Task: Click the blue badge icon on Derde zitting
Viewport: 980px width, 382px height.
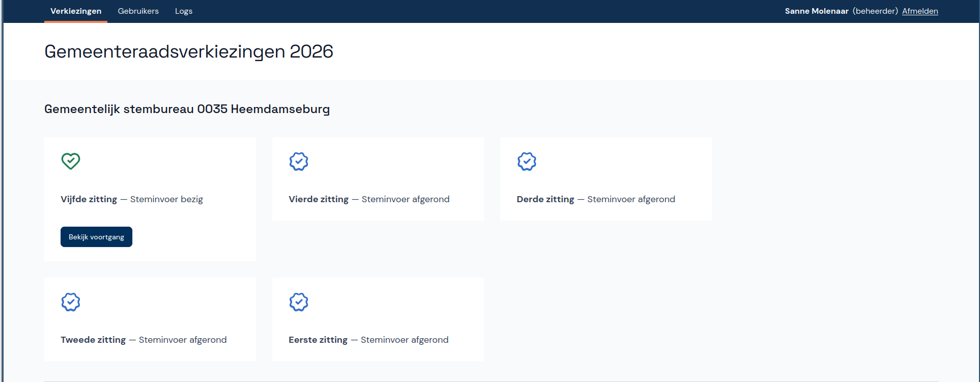Action: (x=527, y=161)
